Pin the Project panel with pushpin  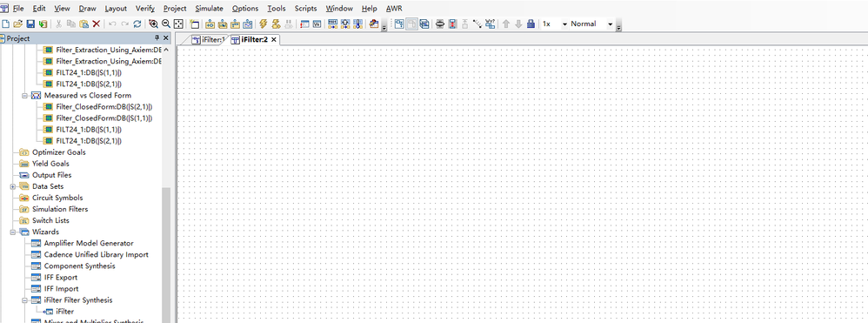[157, 38]
